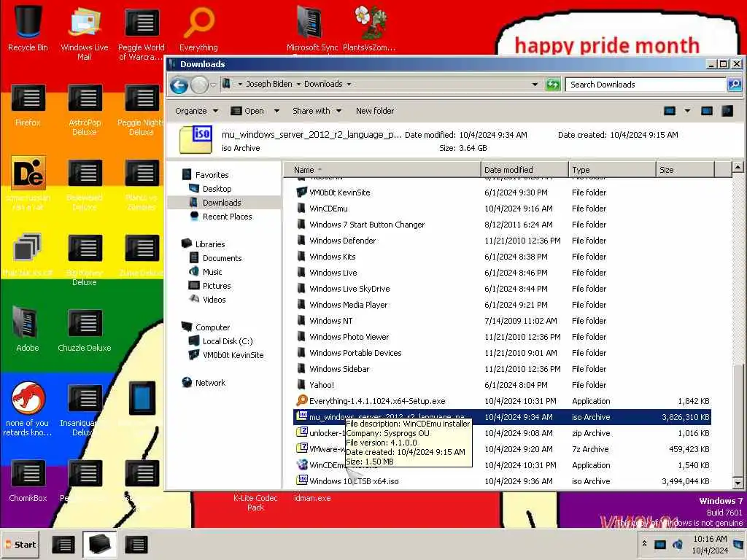Change view using the views icon
Screen dimensions: 747x560
click(670, 111)
